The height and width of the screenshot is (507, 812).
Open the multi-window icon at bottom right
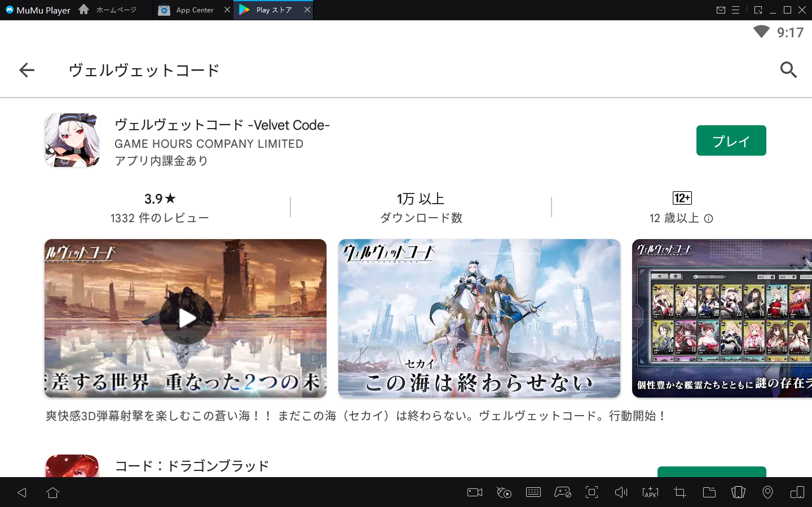point(797,492)
